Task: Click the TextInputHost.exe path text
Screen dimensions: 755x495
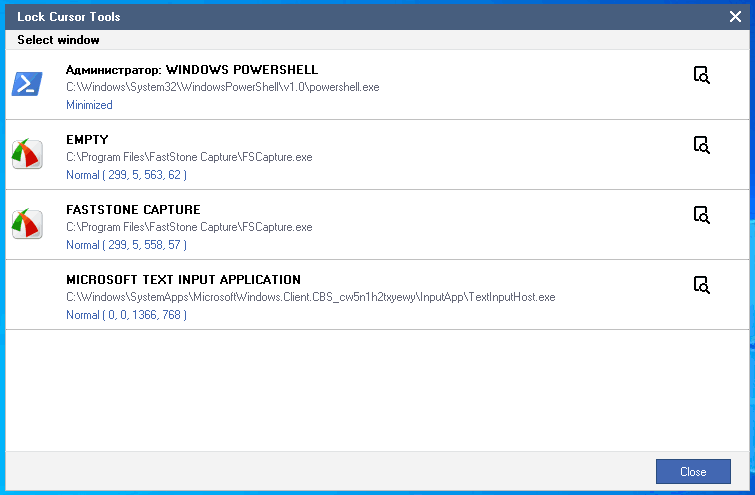Action: pos(311,297)
